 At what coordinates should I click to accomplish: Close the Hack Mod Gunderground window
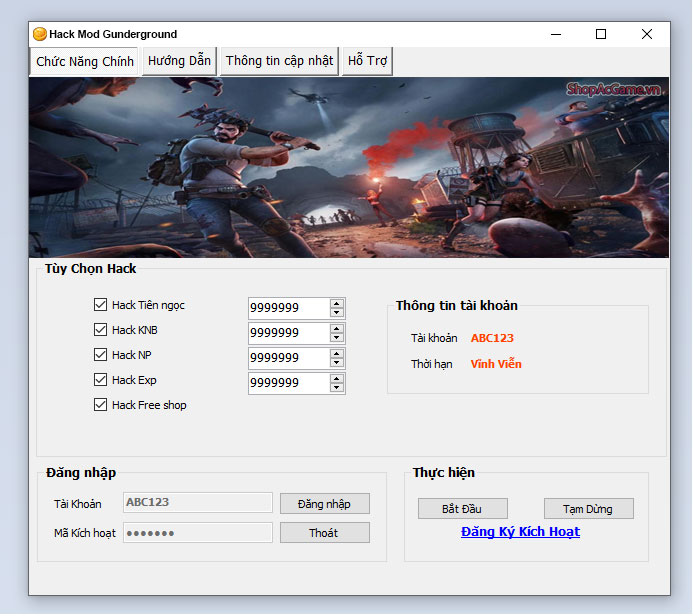click(647, 34)
